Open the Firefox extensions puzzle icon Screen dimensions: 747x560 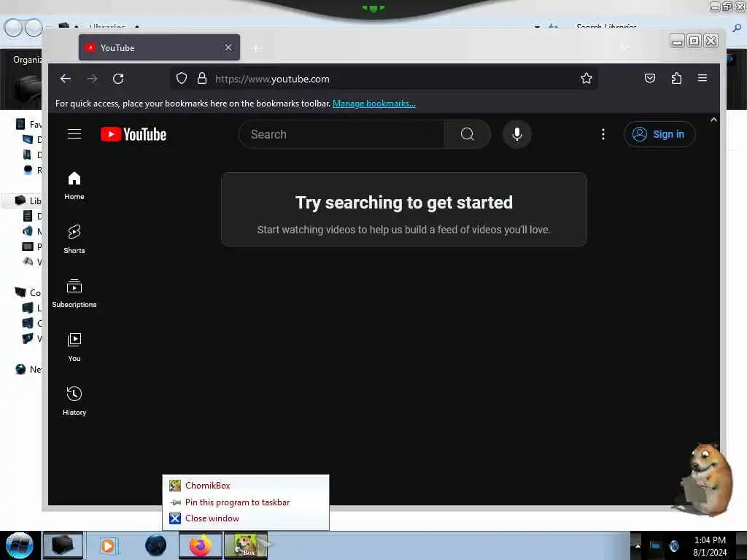pyautogui.click(x=676, y=78)
